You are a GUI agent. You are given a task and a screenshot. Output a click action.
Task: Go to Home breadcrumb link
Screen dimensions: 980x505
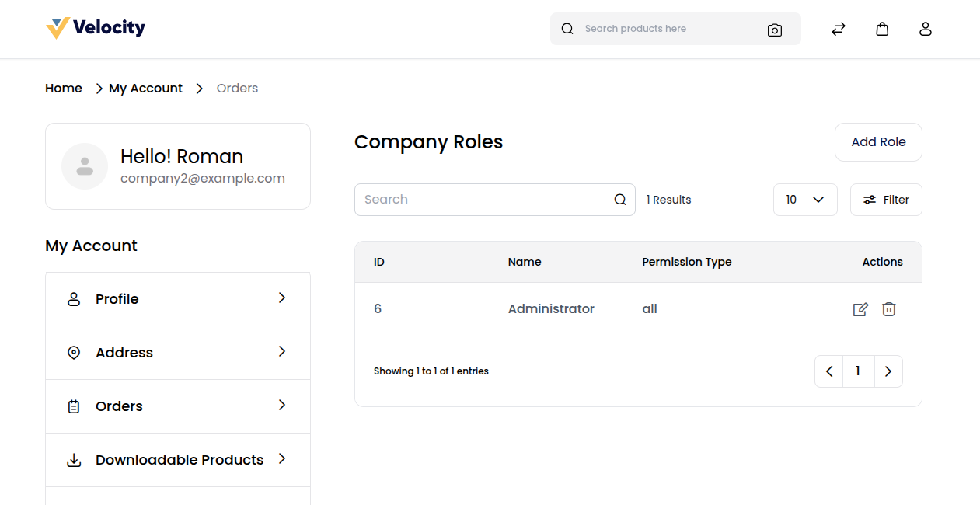click(x=64, y=89)
